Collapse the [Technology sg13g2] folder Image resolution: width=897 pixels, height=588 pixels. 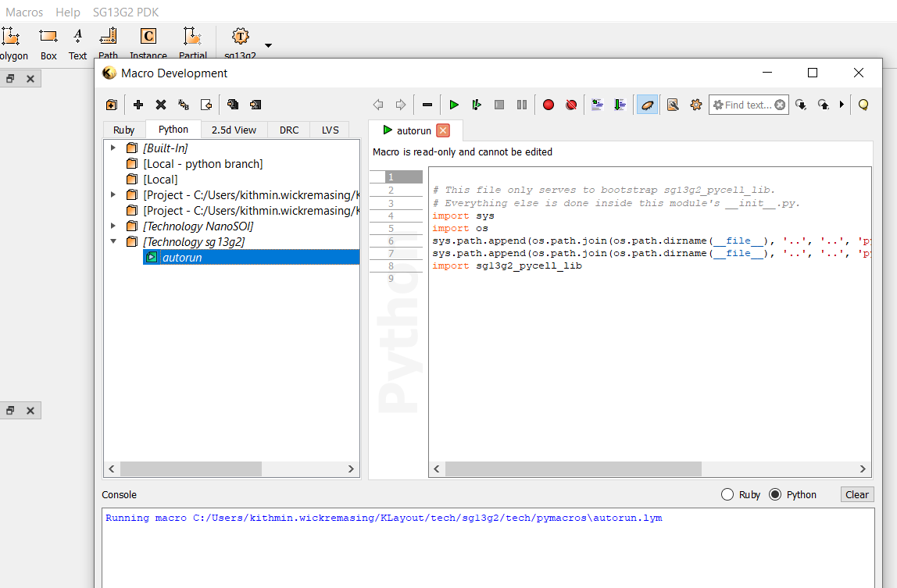pos(113,242)
